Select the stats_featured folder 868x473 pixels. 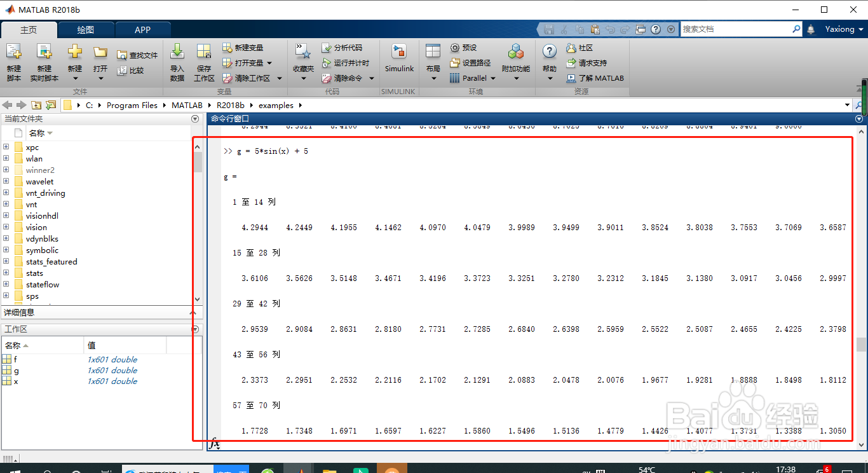coord(51,261)
